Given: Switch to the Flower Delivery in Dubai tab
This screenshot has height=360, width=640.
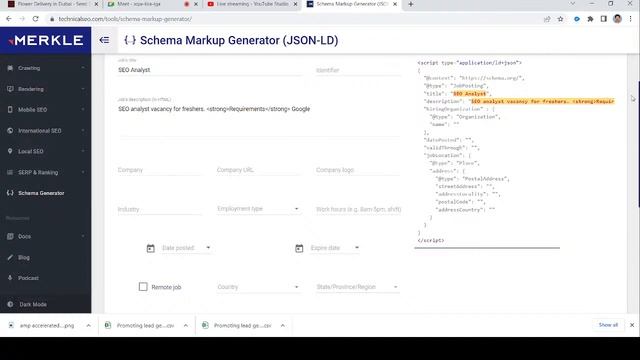Looking at the screenshot, I should click(53, 4).
